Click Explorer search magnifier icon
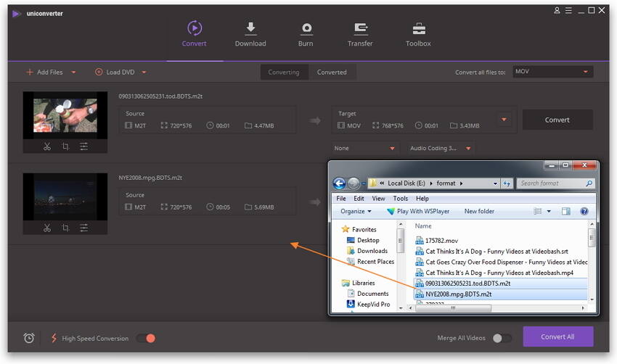Viewport: 617px width, 364px height. tap(589, 183)
